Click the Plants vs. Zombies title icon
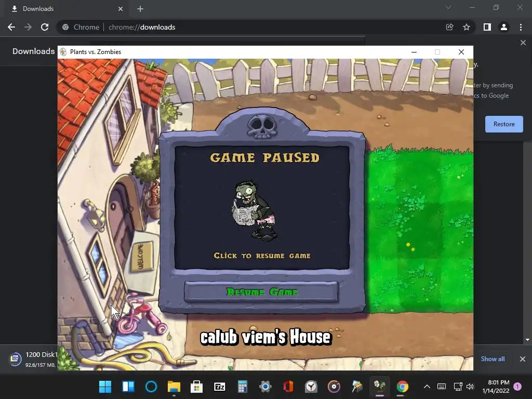 63,52
